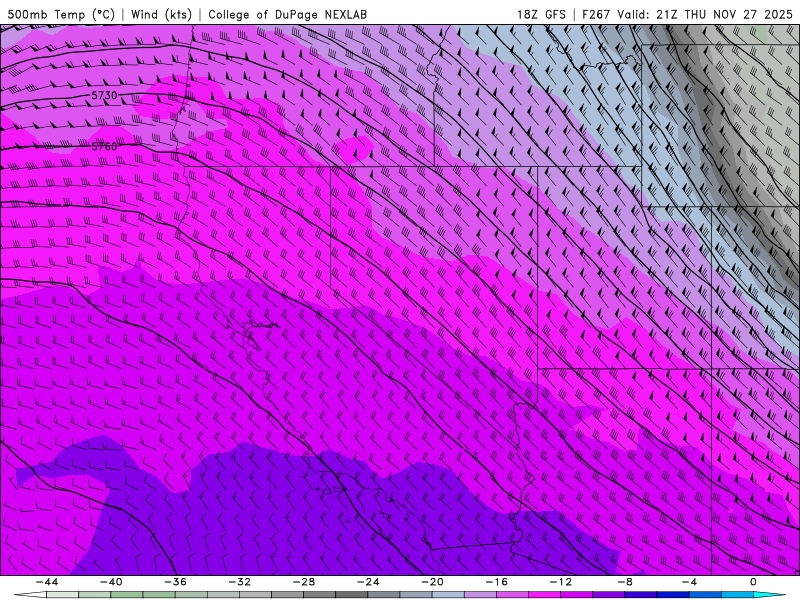Click the F267 forecast hour label

597,14
